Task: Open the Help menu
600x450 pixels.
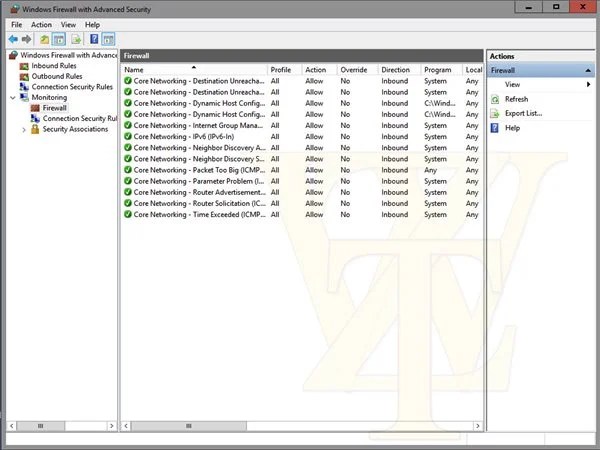Action: pyautogui.click(x=92, y=25)
